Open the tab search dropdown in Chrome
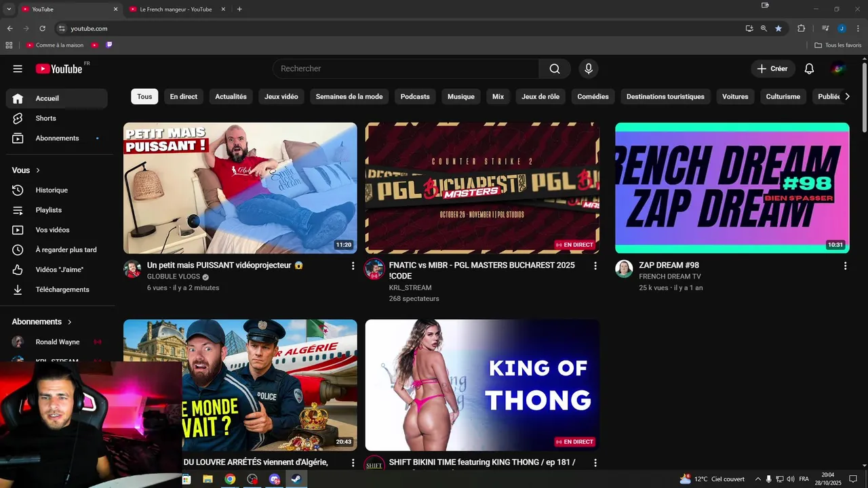The height and width of the screenshot is (488, 868). click(9, 9)
